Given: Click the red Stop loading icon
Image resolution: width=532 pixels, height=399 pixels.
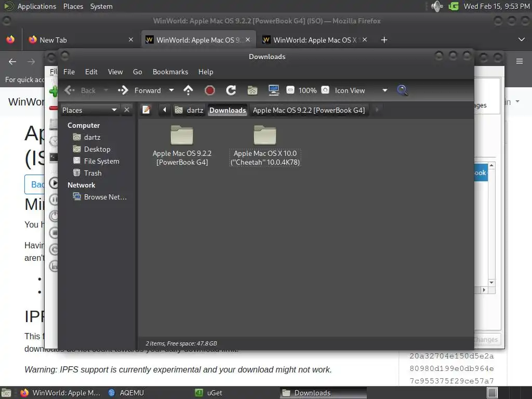Looking at the screenshot, I should [210, 90].
